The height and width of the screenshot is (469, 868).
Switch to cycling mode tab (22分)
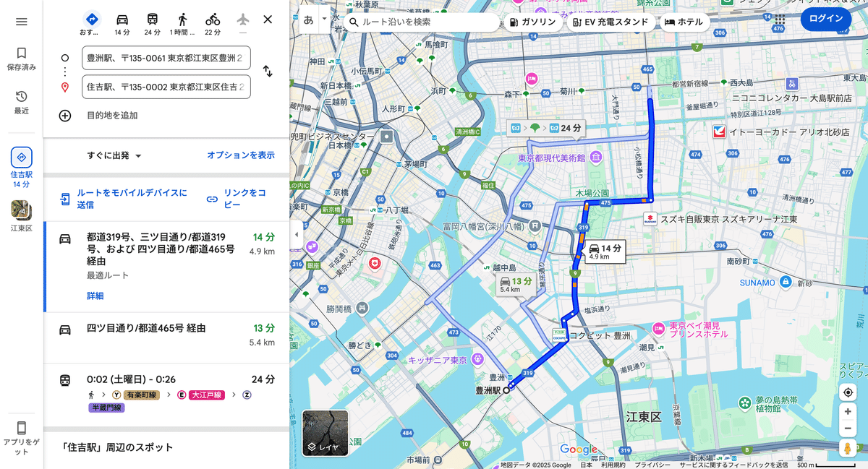point(212,24)
